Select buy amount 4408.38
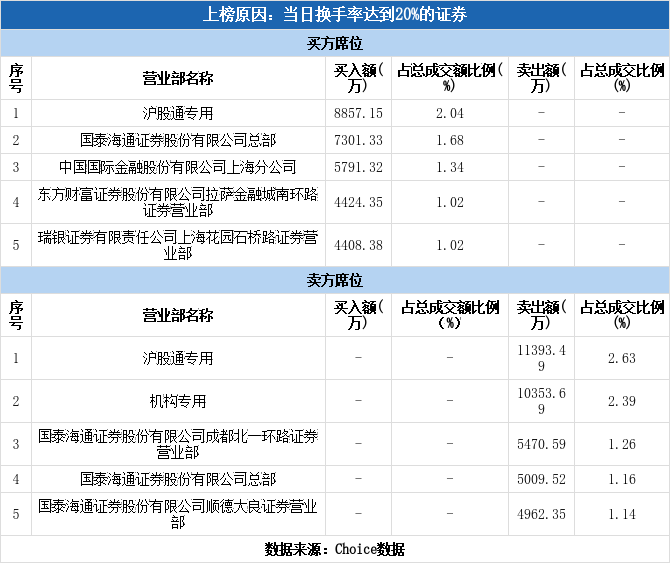Screen dimensions: 670x563 (x=358, y=245)
